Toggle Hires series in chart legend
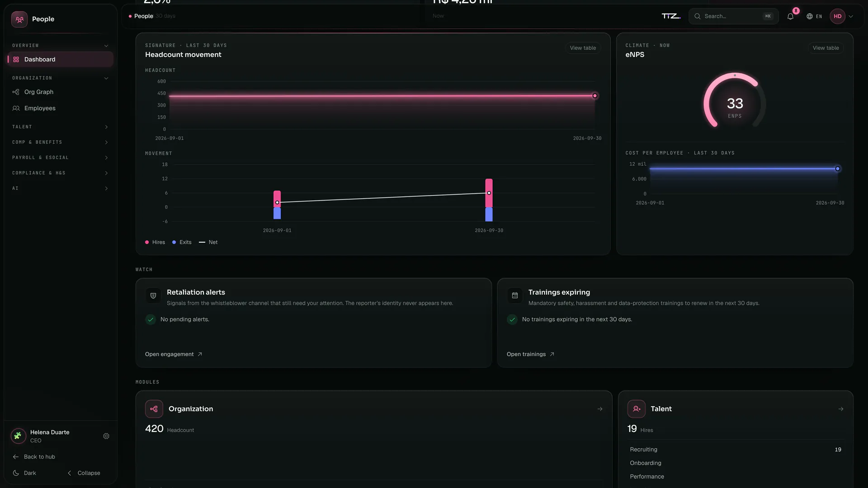The height and width of the screenshot is (488, 868). 155,243
